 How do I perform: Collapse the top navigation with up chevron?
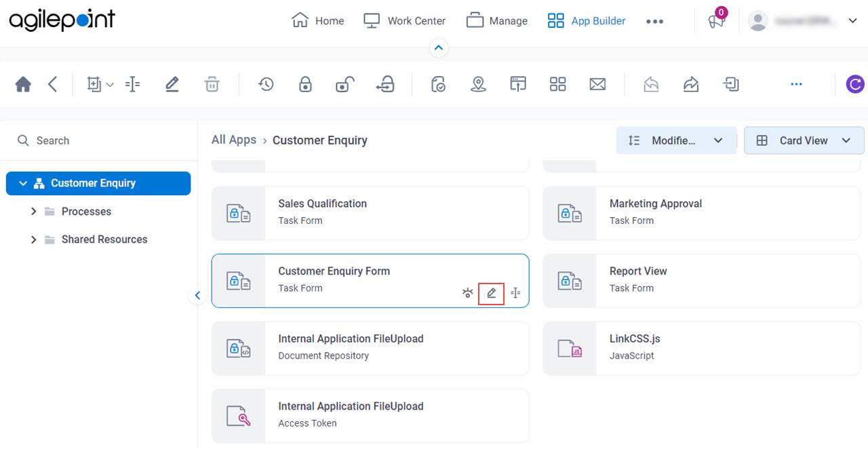pos(438,47)
